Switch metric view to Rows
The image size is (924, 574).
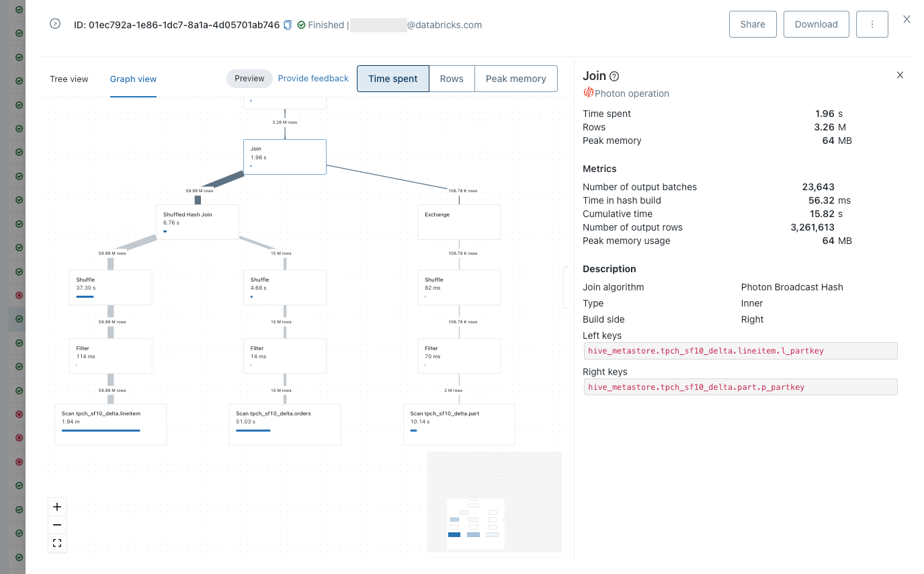452,79
